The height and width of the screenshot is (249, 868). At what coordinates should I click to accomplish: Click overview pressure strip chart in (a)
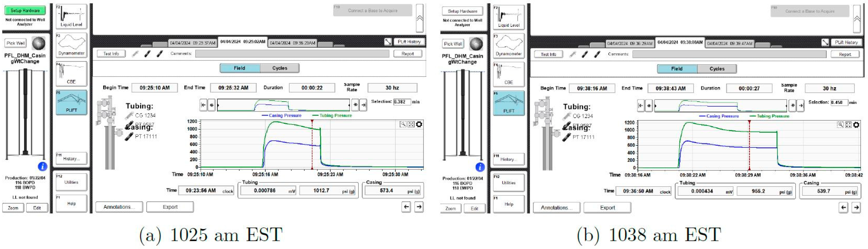point(283,105)
